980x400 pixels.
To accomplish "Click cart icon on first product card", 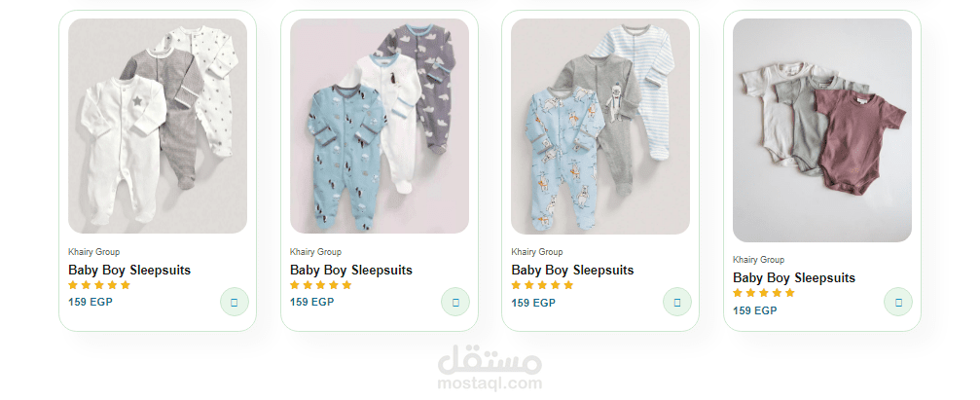I will [235, 302].
